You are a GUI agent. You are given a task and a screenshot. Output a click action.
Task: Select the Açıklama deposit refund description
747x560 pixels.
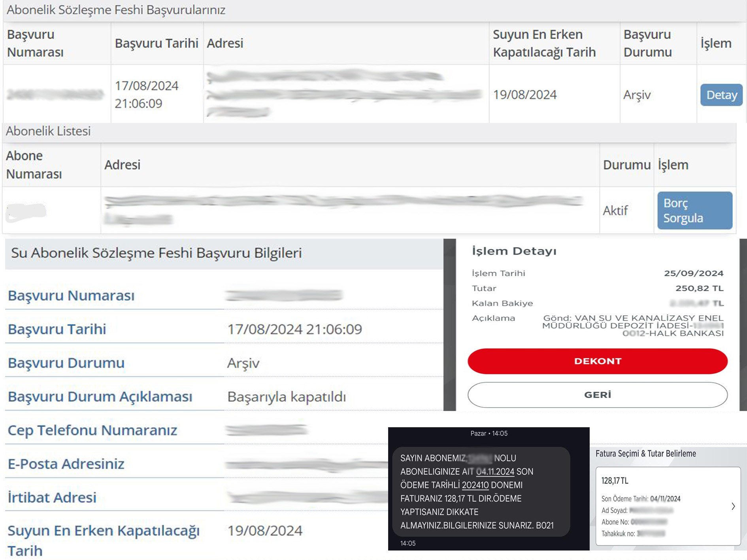633,326
